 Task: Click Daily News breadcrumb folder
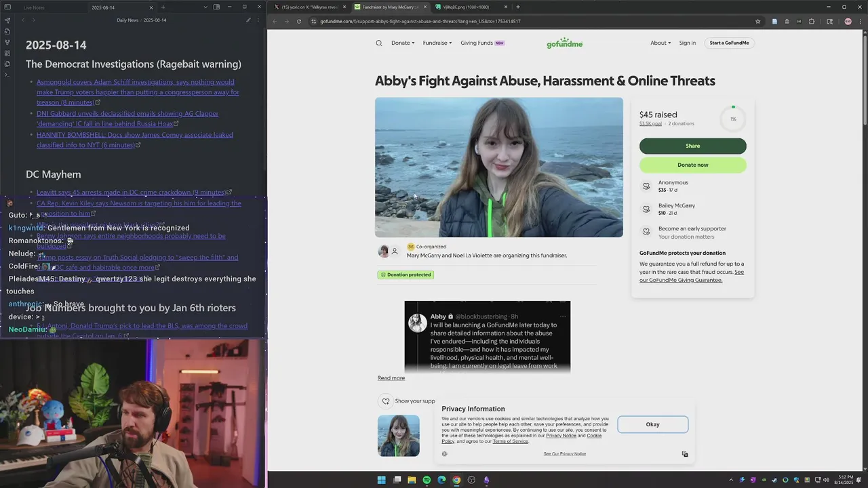click(127, 20)
